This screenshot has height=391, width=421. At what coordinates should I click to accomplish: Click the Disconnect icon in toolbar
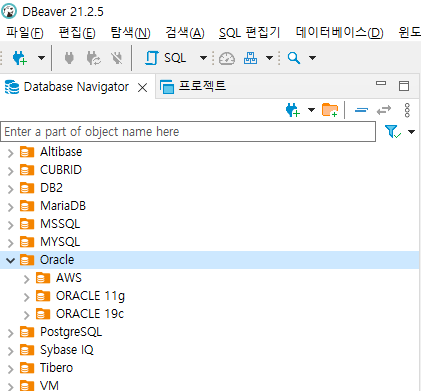tap(117, 58)
